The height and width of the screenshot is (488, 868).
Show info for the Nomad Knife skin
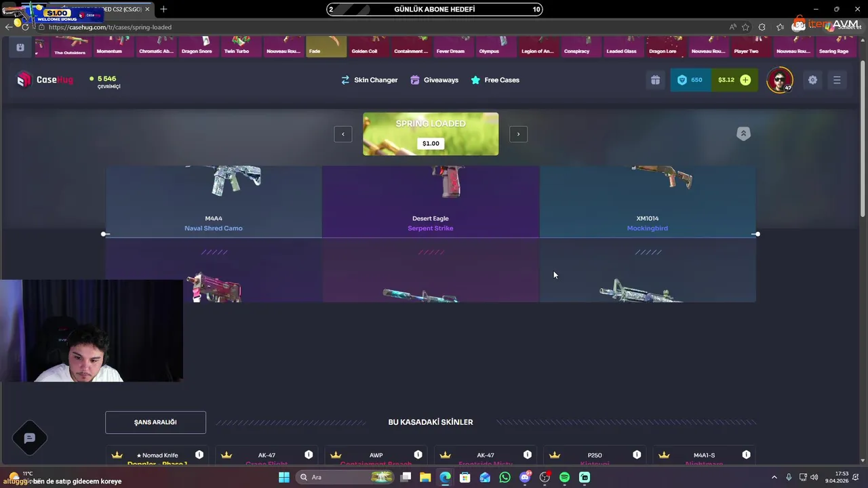(199, 455)
